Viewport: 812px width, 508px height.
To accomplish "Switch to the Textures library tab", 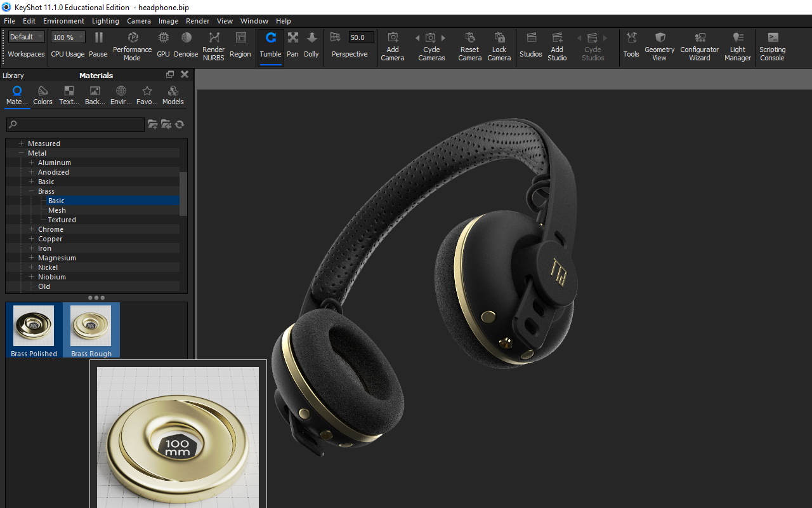I will pos(69,96).
